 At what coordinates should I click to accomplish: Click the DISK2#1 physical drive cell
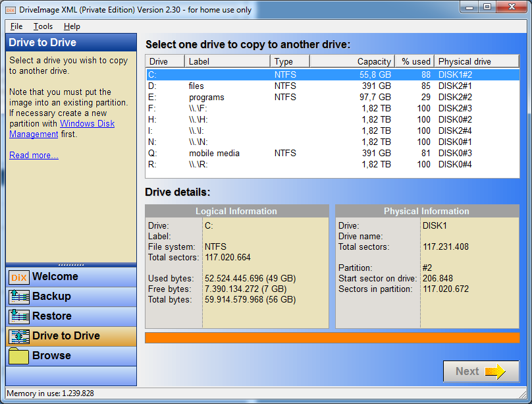coord(455,86)
